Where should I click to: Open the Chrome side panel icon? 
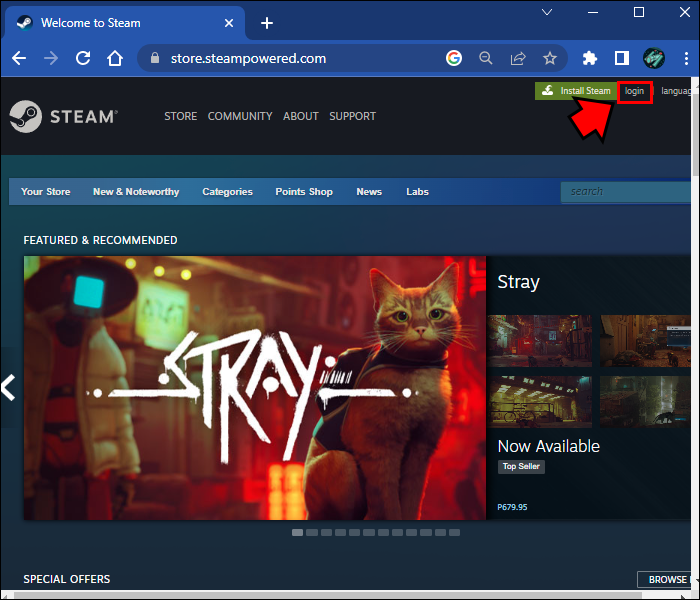[x=621, y=58]
